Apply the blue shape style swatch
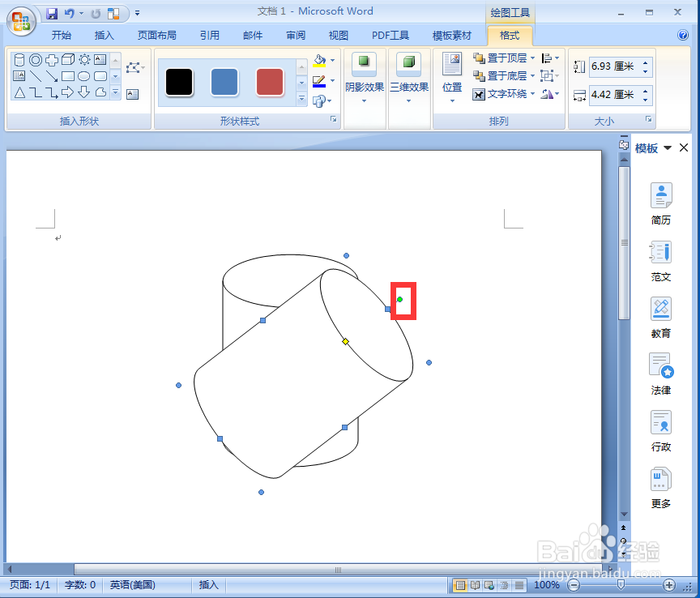 (224, 82)
